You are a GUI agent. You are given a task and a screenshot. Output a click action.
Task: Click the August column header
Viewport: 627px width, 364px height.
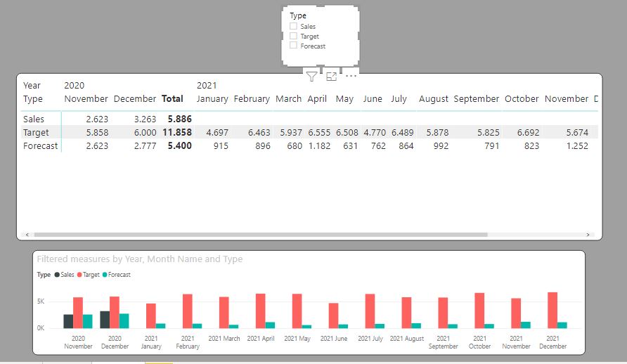click(434, 98)
